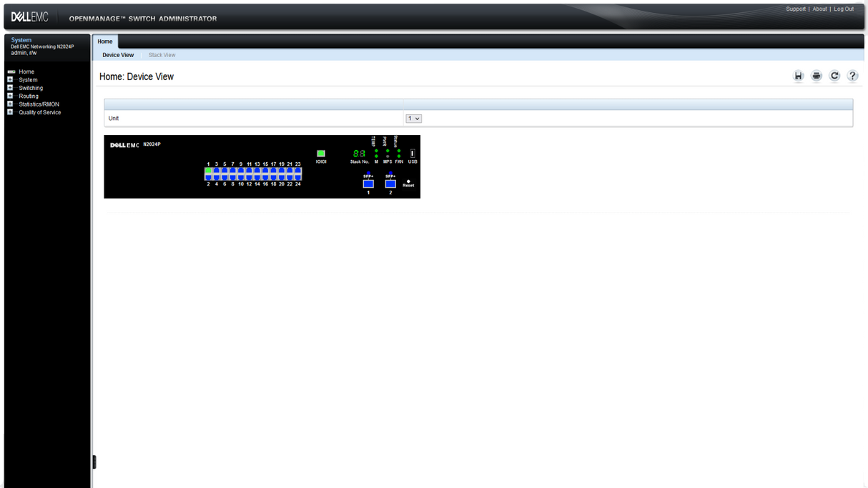The height and width of the screenshot is (488, 868).
Task: Select port 23 on the switch image
Action: point(298,170)
